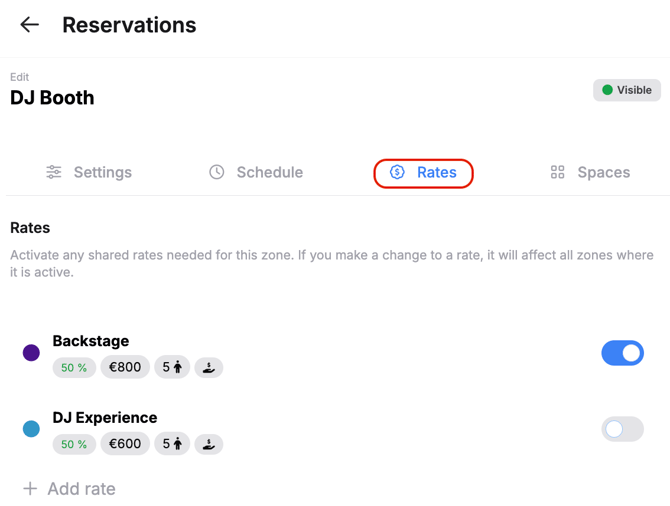Click the Rates dollar badge icon
The height and width of the screenshot is (506, 670).
(x=397, y=172)
